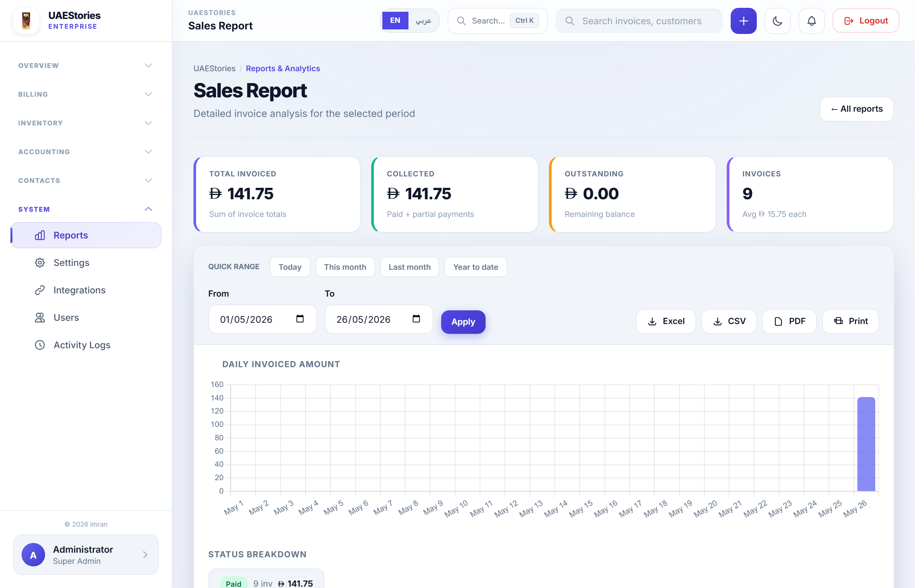Select the Today quick range

point(290,267)
